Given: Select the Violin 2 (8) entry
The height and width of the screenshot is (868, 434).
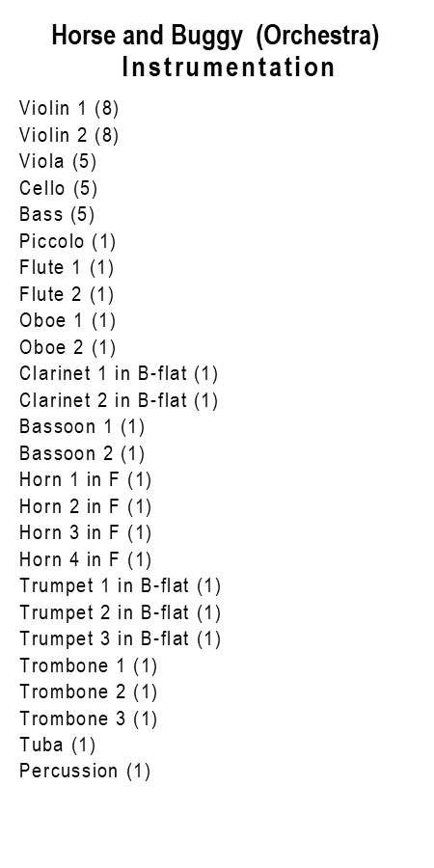Looking at the screenshot, I should pos(69,134).
